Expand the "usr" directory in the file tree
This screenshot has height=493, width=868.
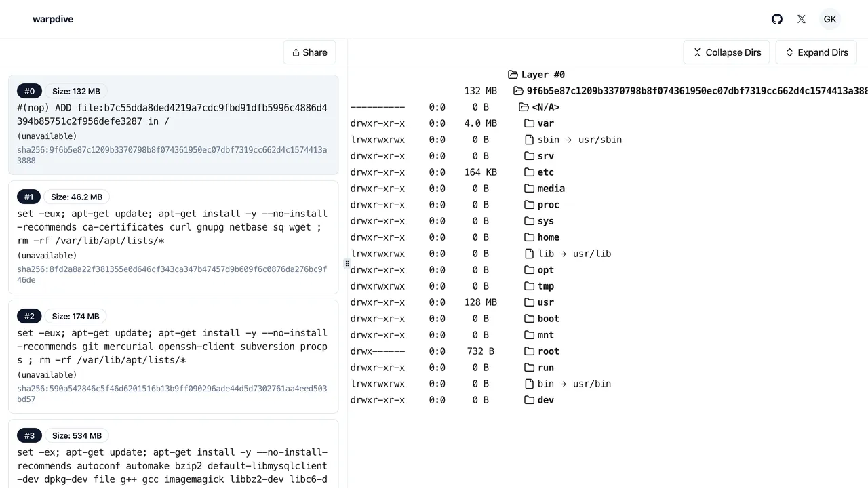(x=545, y=302)
